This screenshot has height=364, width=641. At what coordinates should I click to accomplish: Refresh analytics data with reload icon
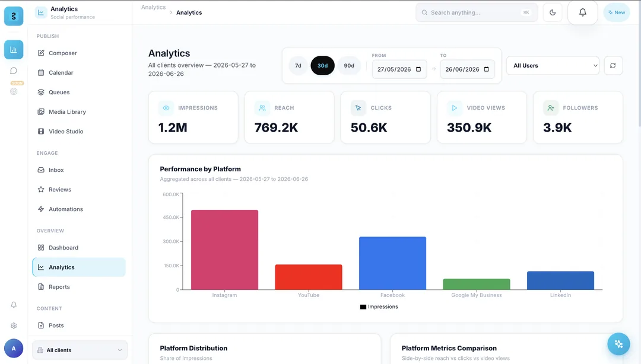[613, 65]
